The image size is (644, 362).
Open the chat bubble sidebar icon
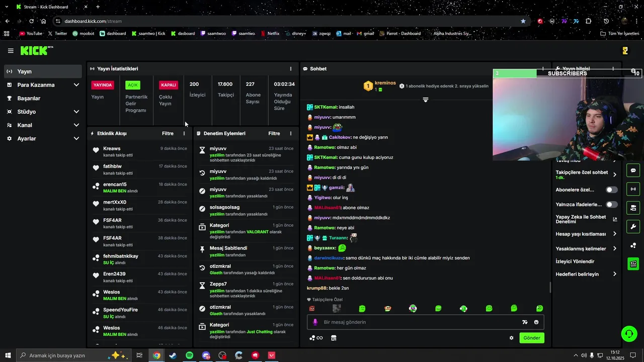pos(633,170)
